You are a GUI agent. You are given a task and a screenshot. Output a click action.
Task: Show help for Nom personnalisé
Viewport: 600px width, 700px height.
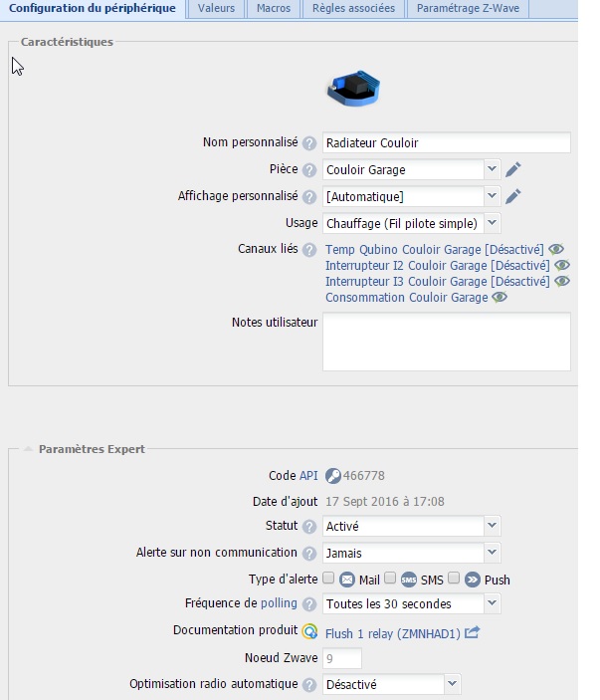(x=309, y=143)
